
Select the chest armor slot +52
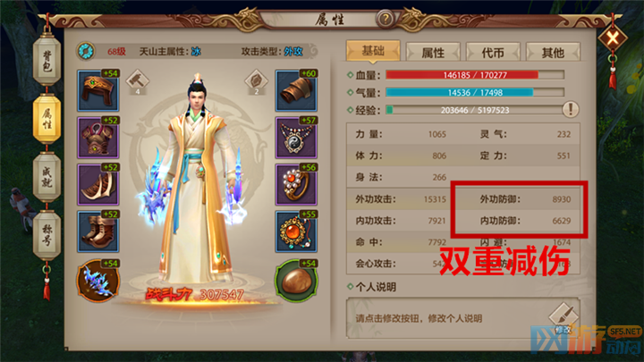(x=98, y=138)
